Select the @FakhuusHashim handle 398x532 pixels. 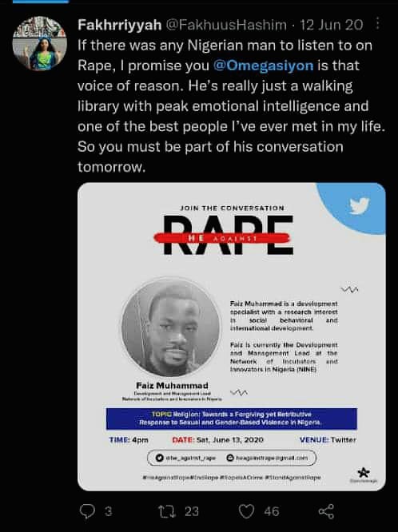click(x=226, y=25)
